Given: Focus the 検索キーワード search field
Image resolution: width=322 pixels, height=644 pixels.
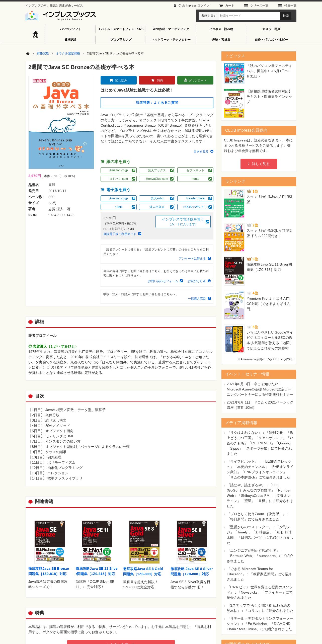Looking at the screenshot, I should click(249, 16).
